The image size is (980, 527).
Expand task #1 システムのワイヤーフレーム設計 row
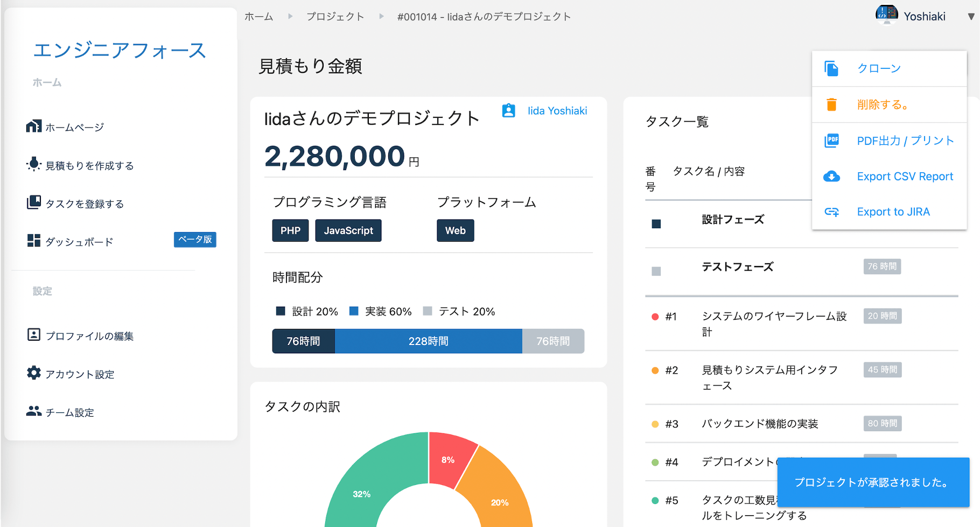[x=774, y=324]
